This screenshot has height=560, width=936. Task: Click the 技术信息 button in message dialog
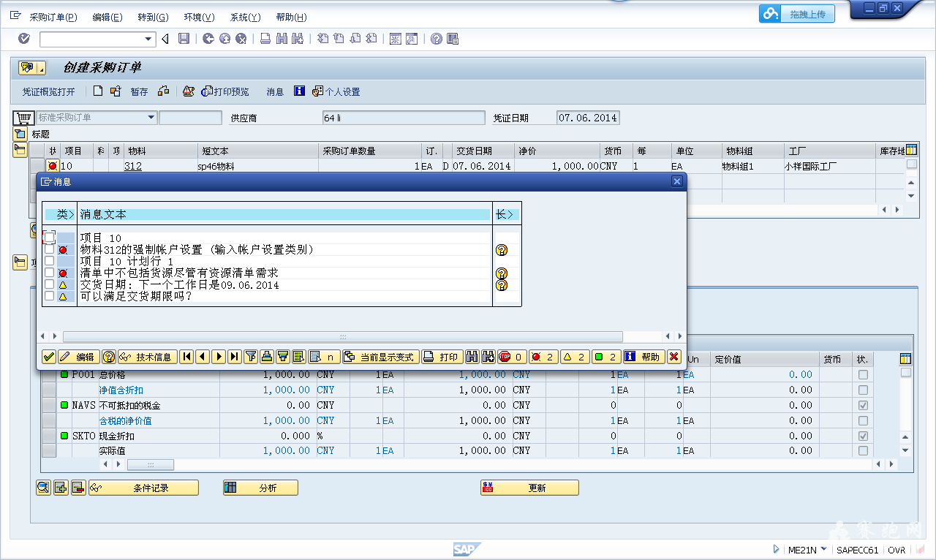coord(147,357)
